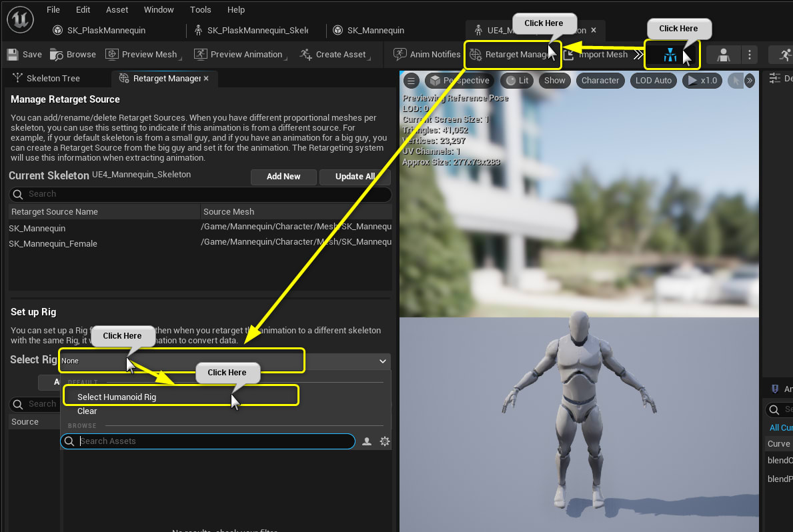Click the Anim Curves search box
This screenshot has width=793, height=532.
point(780,409)
